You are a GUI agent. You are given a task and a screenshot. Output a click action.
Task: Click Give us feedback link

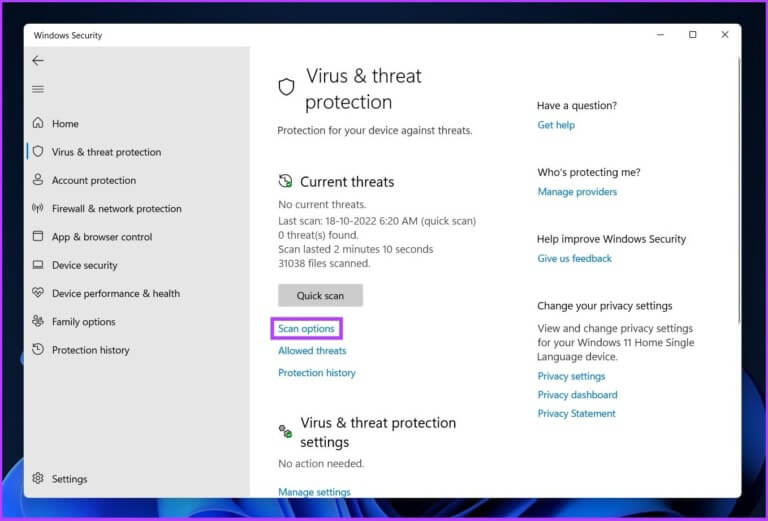(x=575, y=259)
